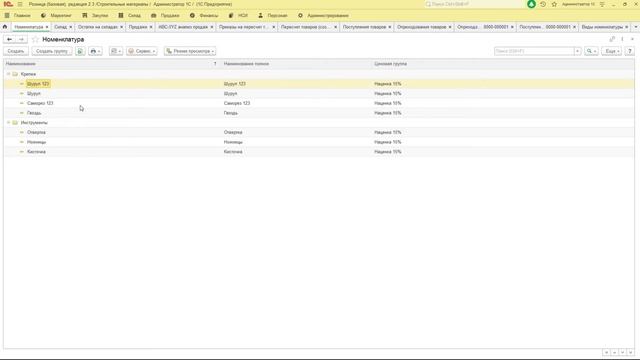Open the Режим просмотра dropdown

click(x=190, y=51)
